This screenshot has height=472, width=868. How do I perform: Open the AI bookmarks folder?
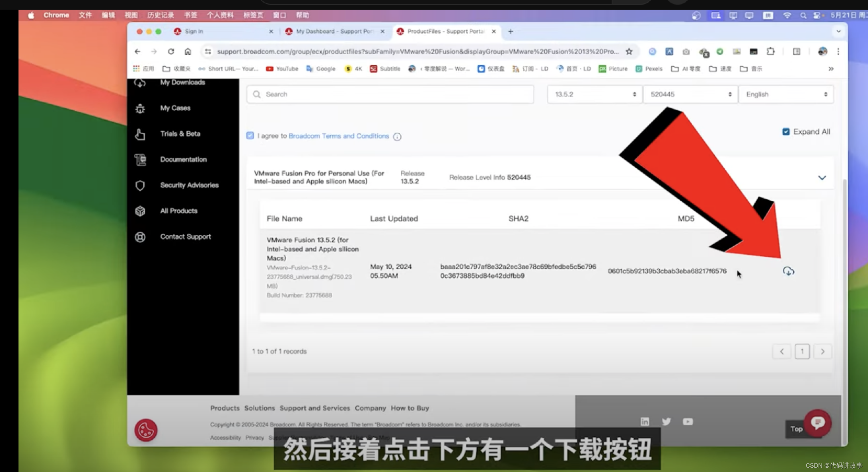click(x=685, y=69)
